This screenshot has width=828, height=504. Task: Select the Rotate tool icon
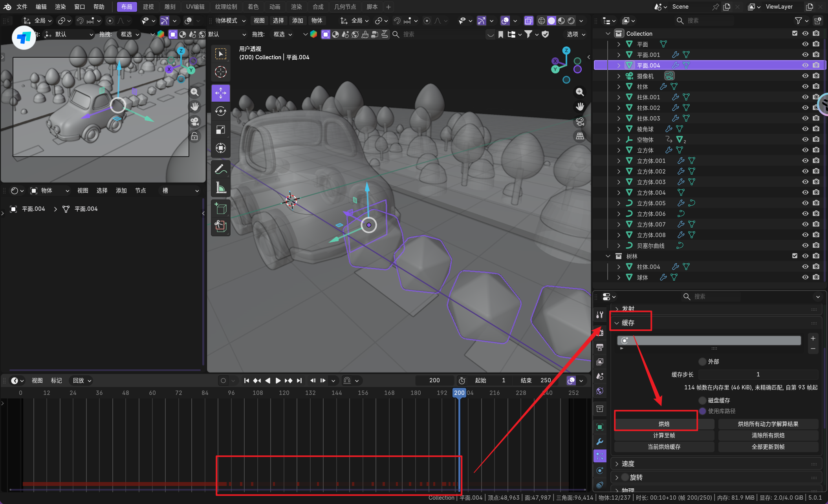point(221,111)
